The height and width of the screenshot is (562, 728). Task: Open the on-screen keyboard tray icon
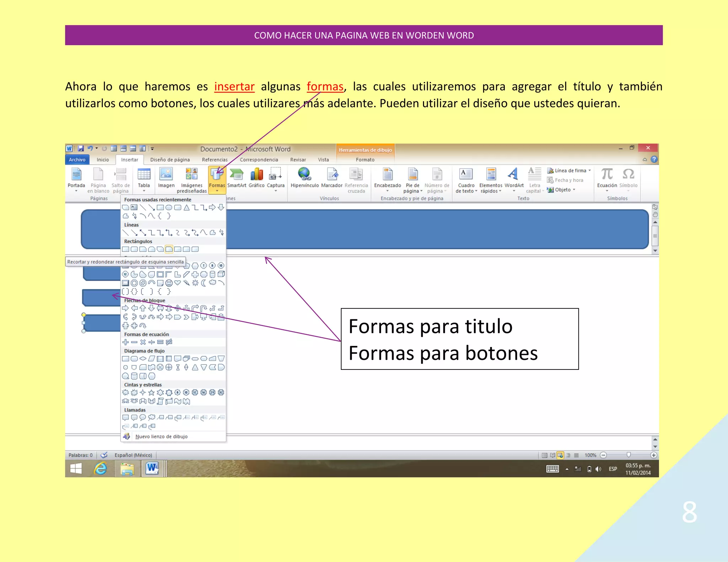point(552,469)
